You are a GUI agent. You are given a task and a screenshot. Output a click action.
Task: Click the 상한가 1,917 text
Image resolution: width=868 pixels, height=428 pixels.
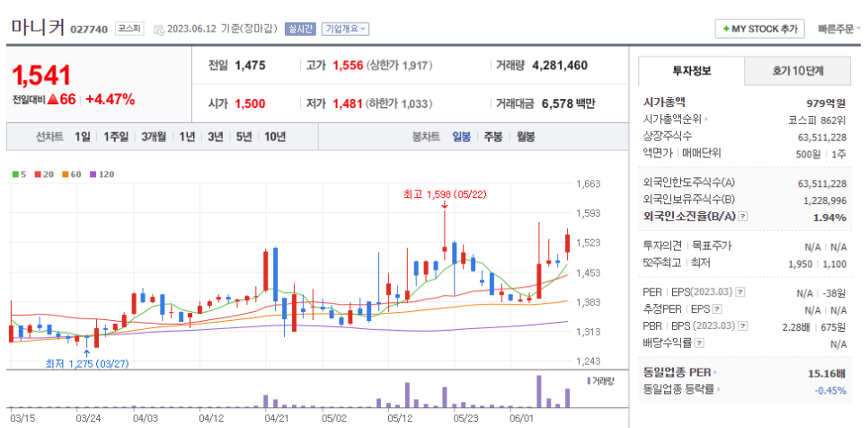point(399,66)
